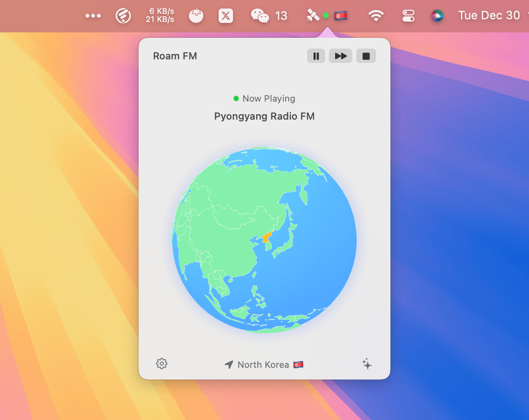Open the X app menu bar icon
The height and width of the screenshot is (420, 529).
point(226,16)
